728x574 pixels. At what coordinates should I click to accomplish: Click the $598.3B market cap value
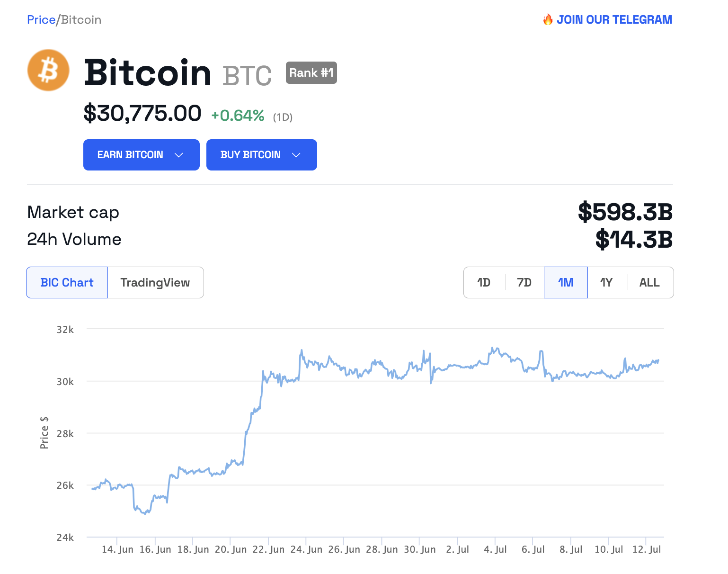click(626, 212)
